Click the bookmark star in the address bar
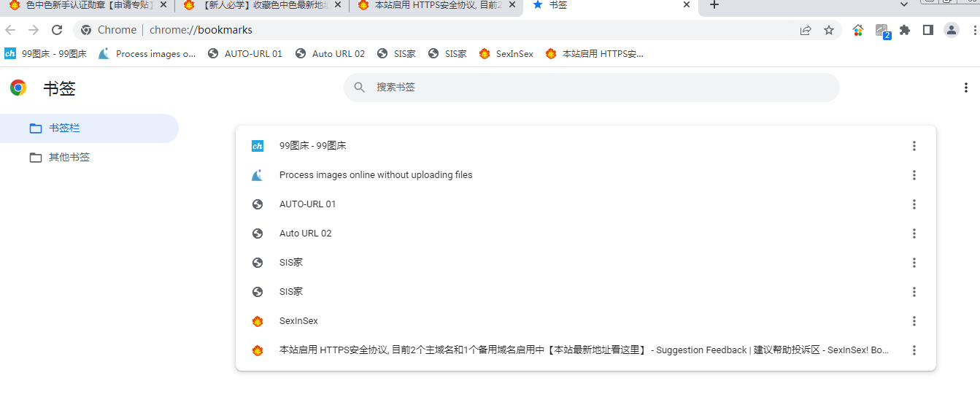This screenshot has width=980, height=397. coord(829,30)
